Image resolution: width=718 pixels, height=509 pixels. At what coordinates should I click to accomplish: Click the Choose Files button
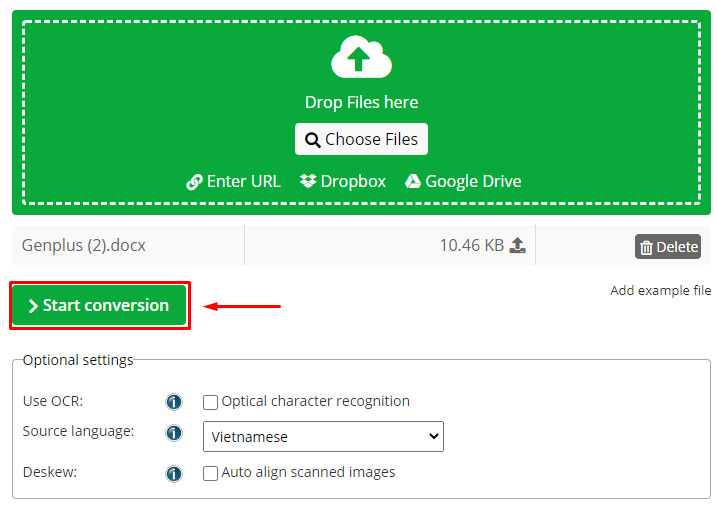361,139
